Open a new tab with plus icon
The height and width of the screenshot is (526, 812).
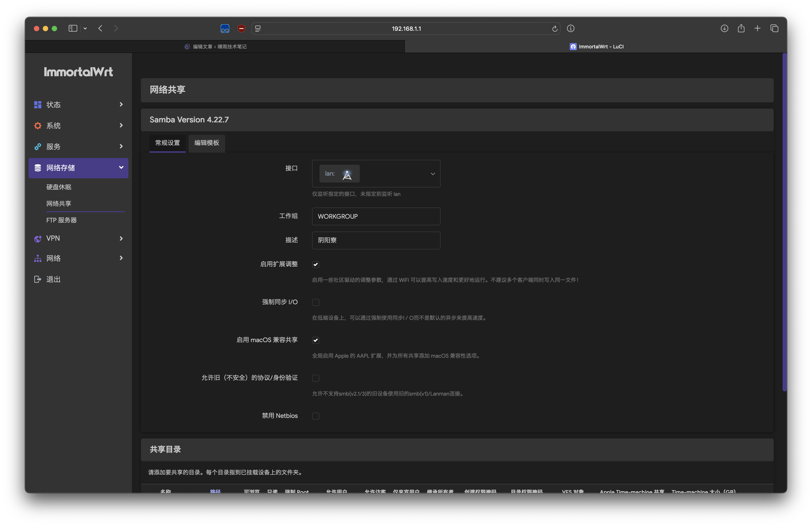[x=757, y=28]
